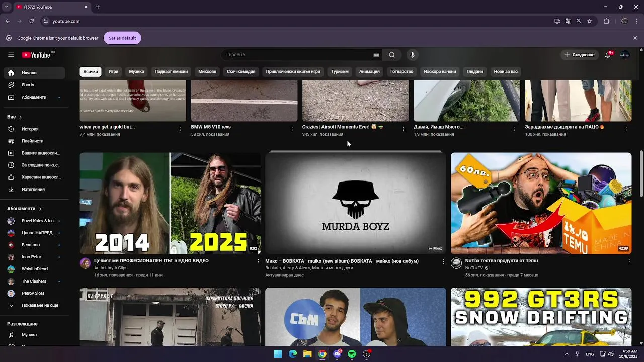The width and height of the screenshot is (644, 362).
Task: Select the Игри filter chip
Action: pos(113,71)
